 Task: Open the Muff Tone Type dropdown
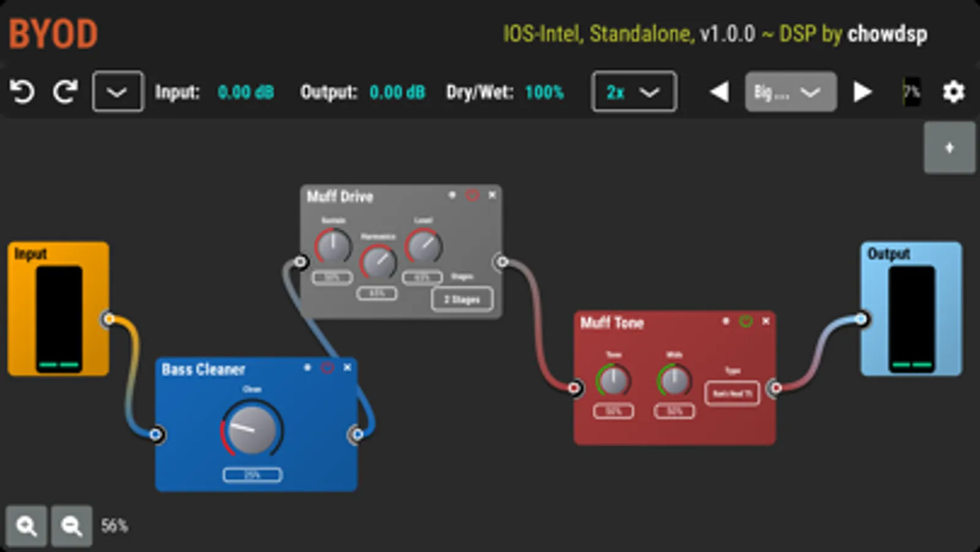pos(732,393)
